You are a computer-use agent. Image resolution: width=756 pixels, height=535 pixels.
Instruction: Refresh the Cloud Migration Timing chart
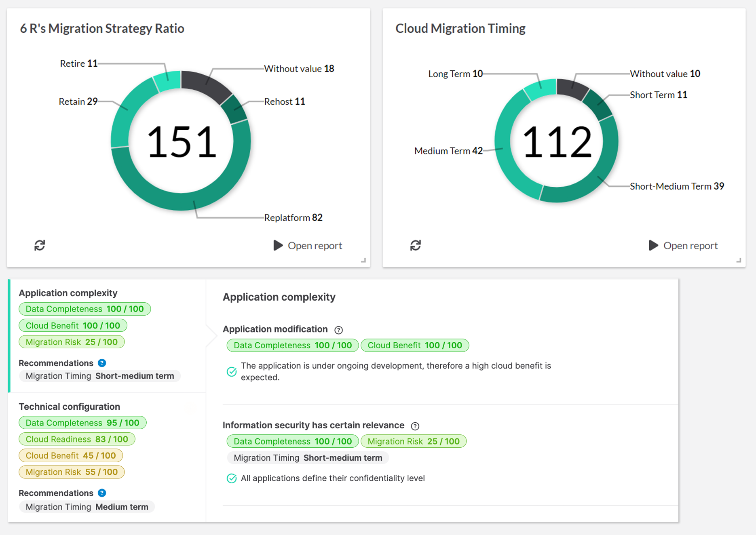[x=416, y=245]
